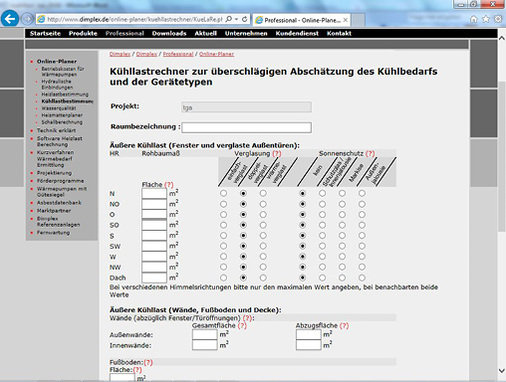This screenshot has width=506, height=382.
Task: Open Marktpartner in the sidebar
Action: point(54,211)
